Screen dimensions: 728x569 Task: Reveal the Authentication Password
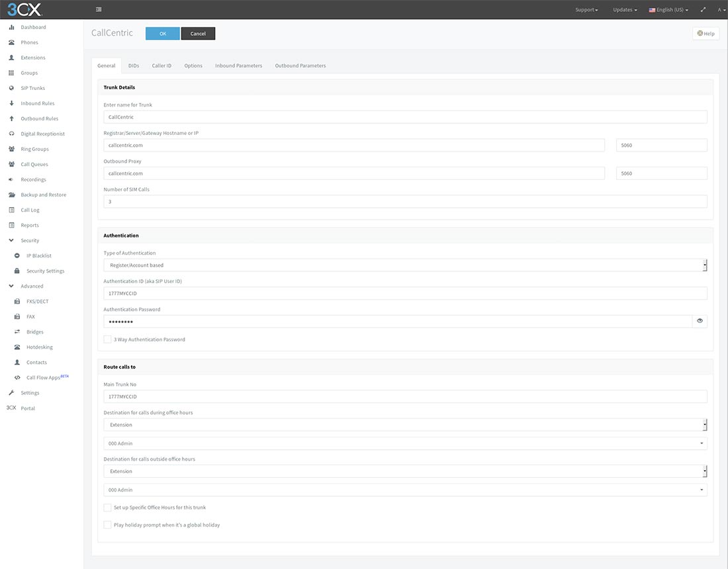(x=700, y=321)
